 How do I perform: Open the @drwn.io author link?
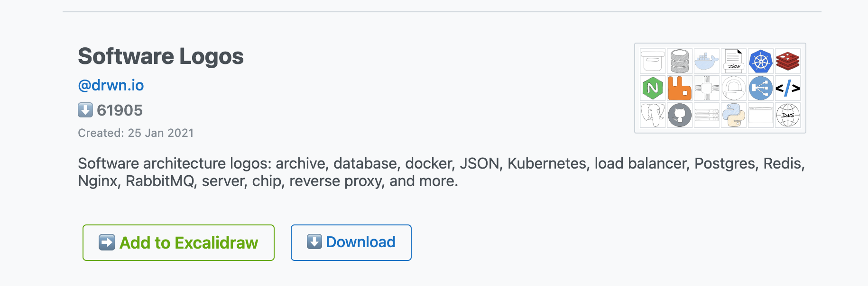click(x=111, y=85)
